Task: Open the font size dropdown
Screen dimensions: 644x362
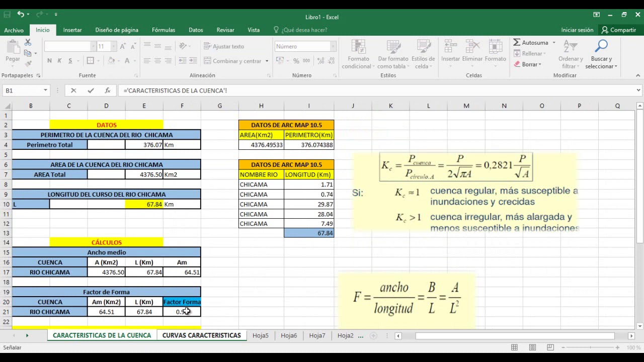Action: click(x=113, y=46)
